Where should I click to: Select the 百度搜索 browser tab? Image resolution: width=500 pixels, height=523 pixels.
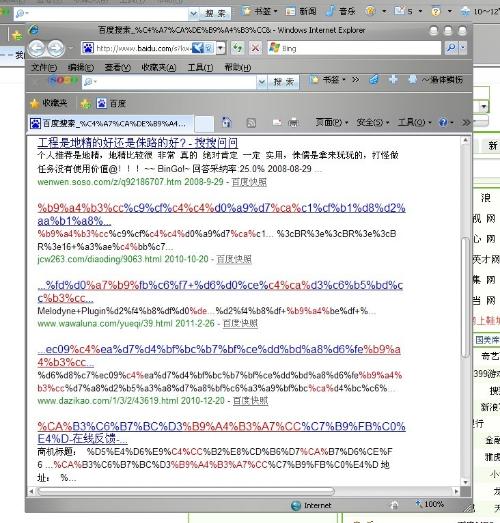coord(110,123)
